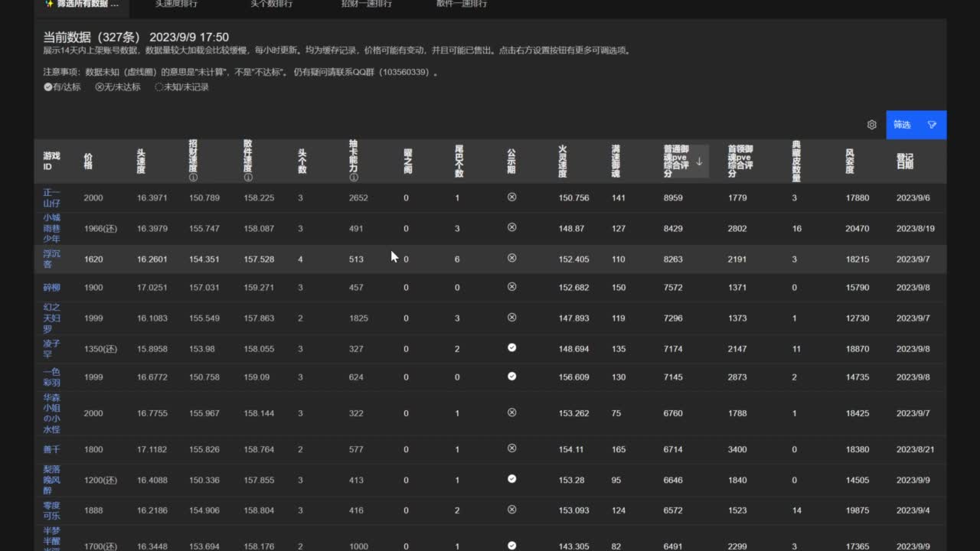Viewport: 980px width, 551px height.
Task: Click the price cell 1200(还)
Action: (x=100, y=481)
